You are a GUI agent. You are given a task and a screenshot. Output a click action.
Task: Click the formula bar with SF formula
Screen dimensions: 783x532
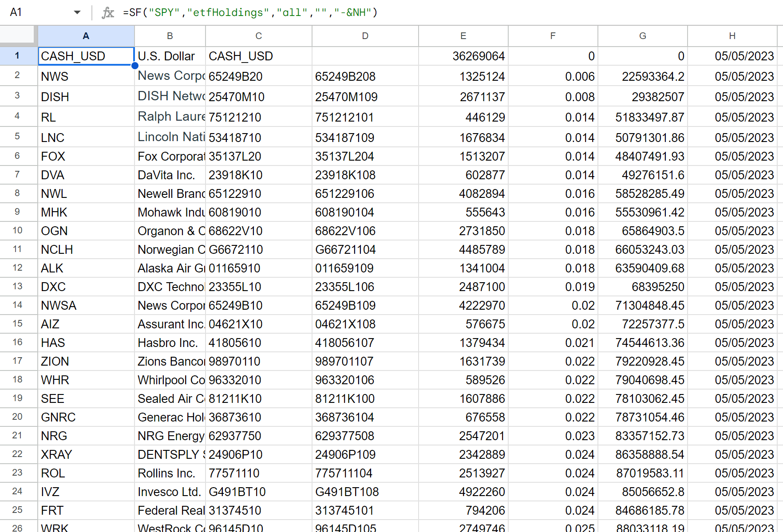tap(448, 12)
